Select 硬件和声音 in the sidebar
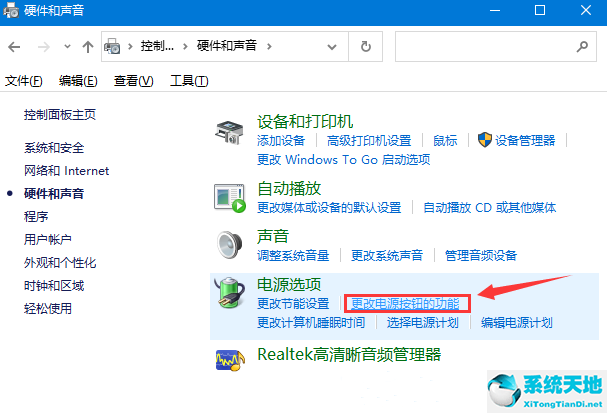607x413 pixels. pos(54,194)
